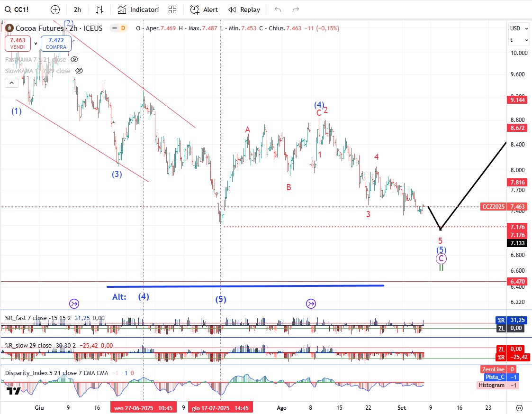This screenshot has width=532, height=414.
Task: Select the blue (1) wave label
Action: (16, 111)
